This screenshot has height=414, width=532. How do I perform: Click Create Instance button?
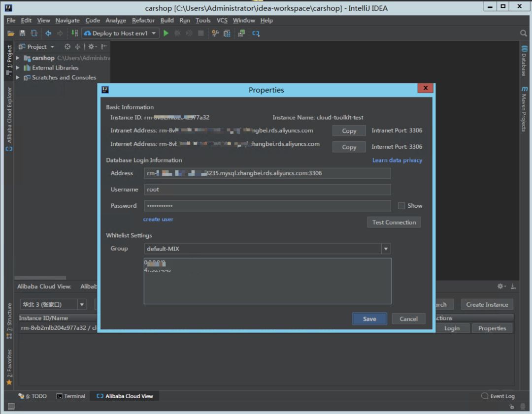click(487, 305)
